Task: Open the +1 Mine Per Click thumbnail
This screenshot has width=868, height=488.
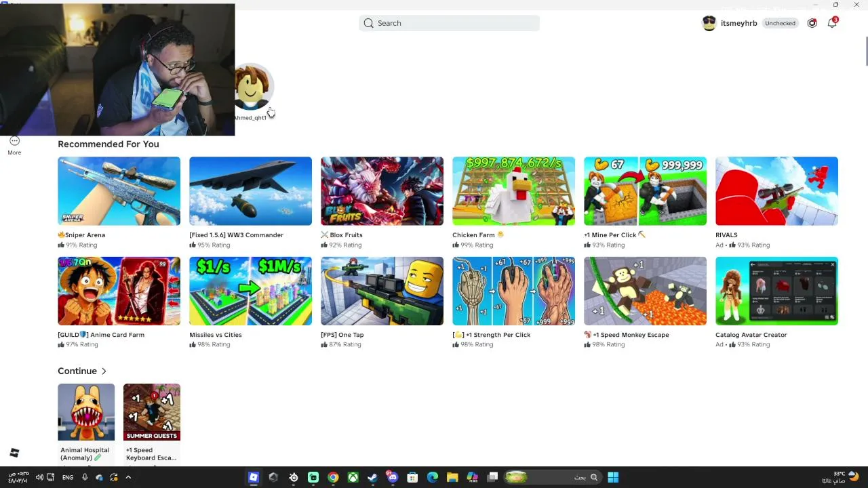Action: pos(645,191)
